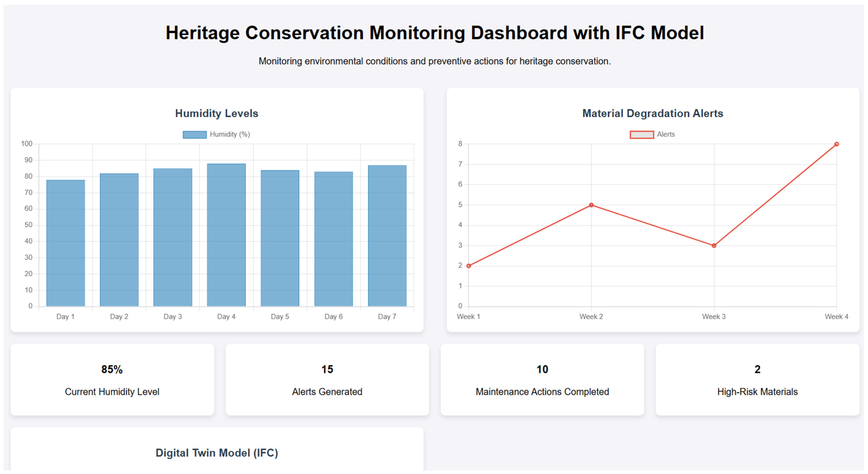Select the Week 2 alerts data point
The width and height of the screenshot is (868, 474).
(x=591, y=205)
